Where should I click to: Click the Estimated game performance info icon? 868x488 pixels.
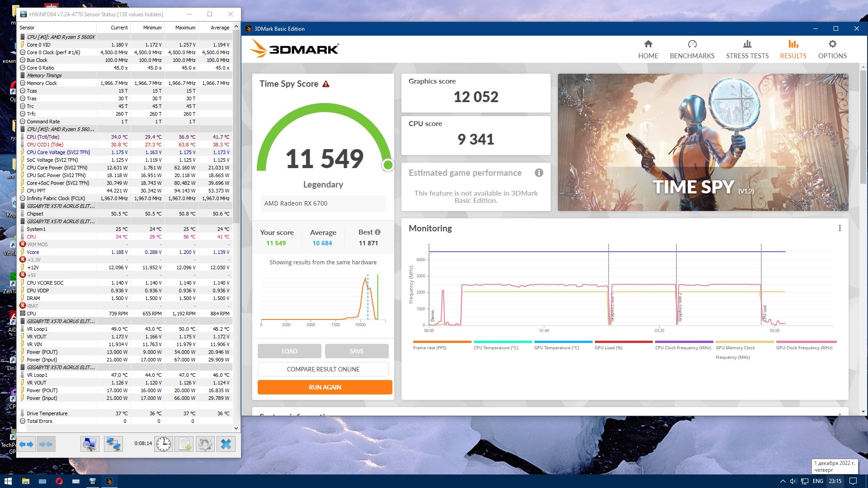[x=539, y=173]
